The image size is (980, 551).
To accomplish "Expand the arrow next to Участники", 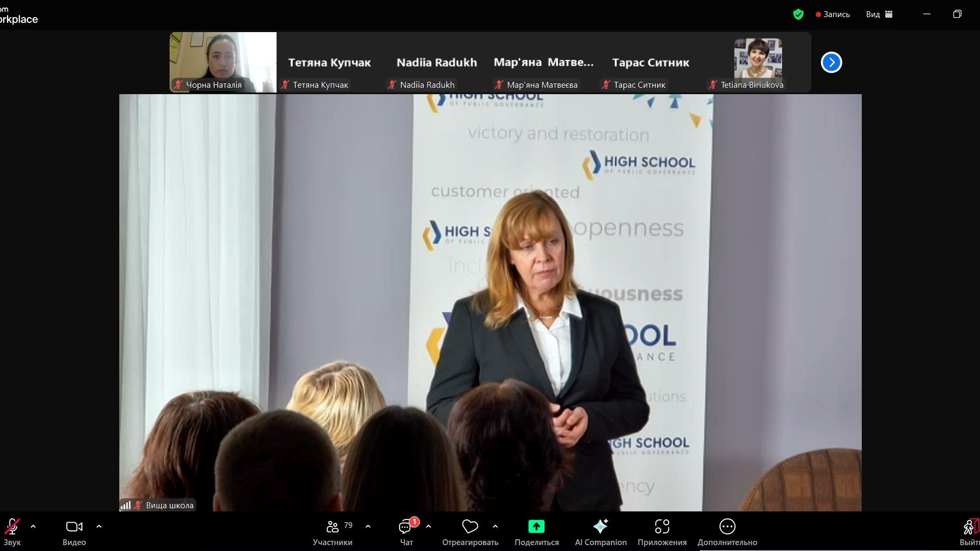I will 368,526.
